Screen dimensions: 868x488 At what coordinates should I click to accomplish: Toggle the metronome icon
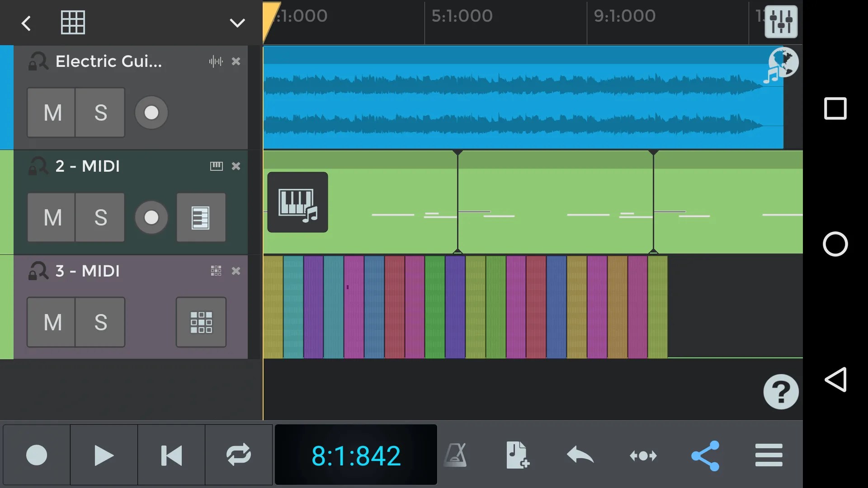point(455,455)
